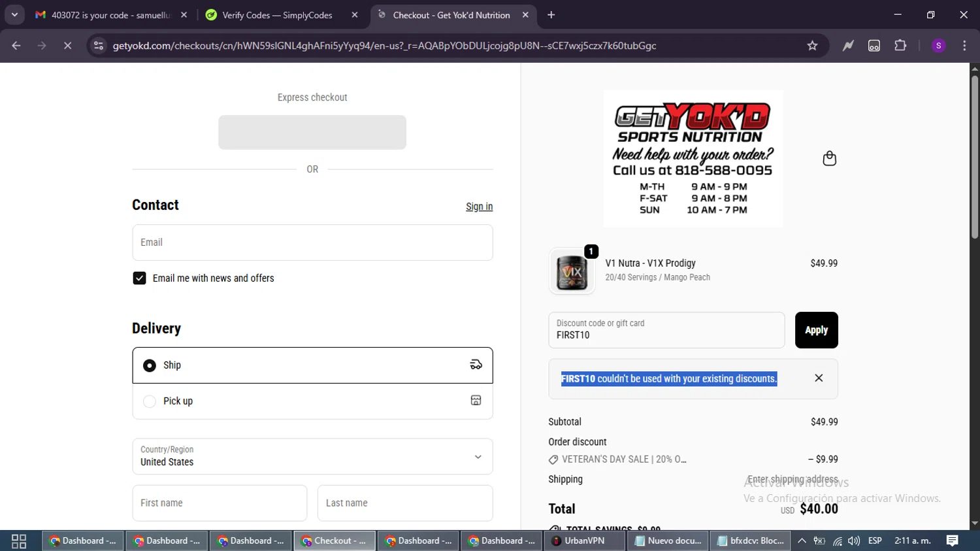Expand the Country/Region dropdown
Image resolution: width=980 pixels, height=551 pixels.
[x=312, y=456]
